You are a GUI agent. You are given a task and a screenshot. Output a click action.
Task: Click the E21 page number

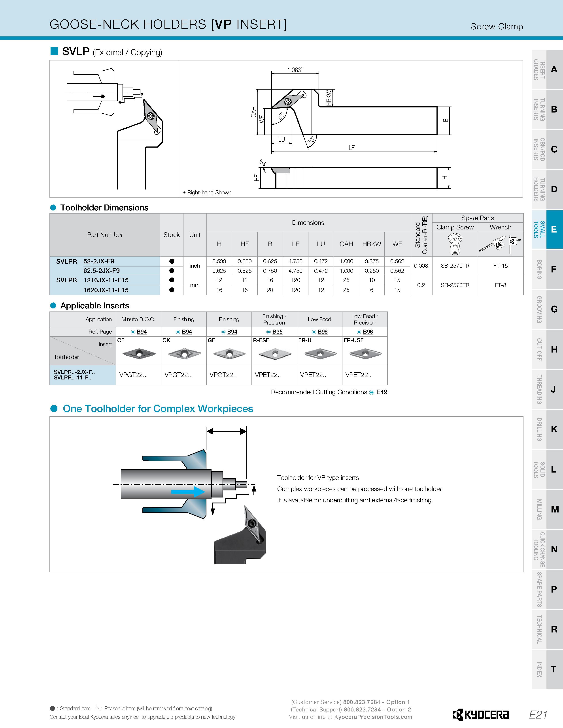point(538,714)
